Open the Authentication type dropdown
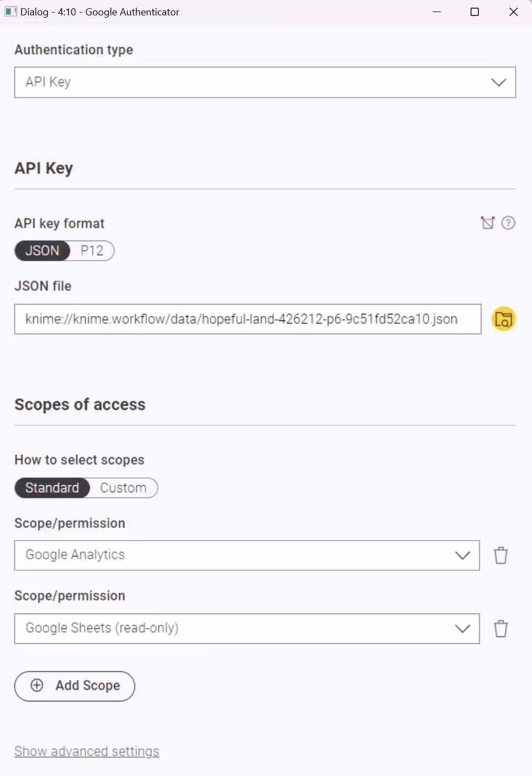 pos(498,82)
